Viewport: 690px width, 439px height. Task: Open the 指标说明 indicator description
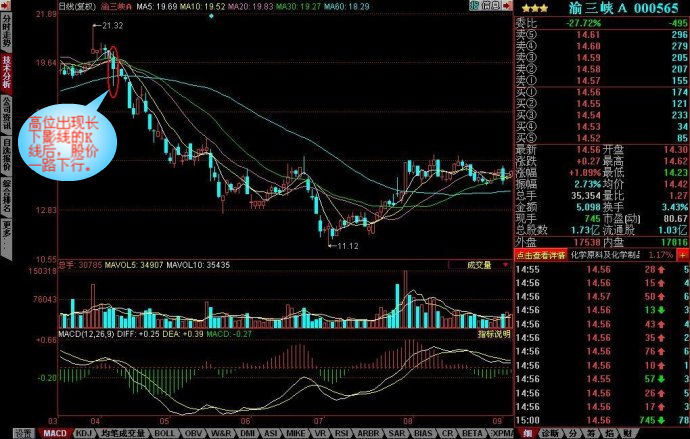tap(492, 332)
